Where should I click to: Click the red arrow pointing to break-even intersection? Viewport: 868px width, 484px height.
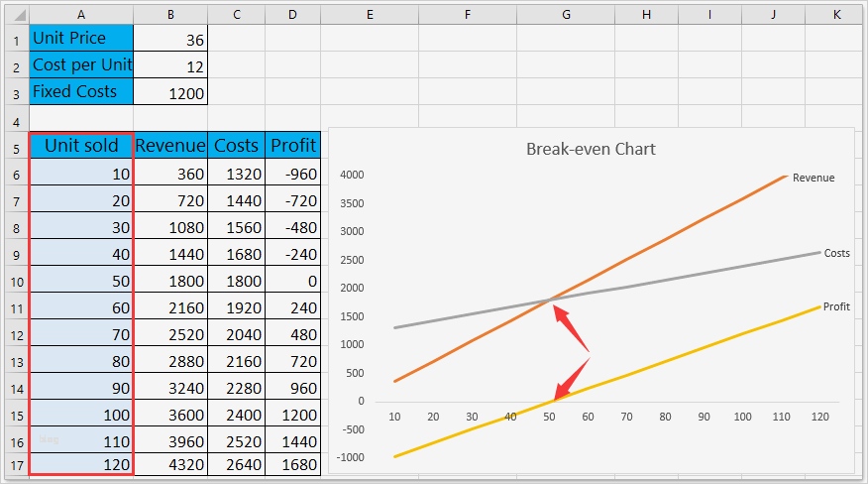coord(570,326)
